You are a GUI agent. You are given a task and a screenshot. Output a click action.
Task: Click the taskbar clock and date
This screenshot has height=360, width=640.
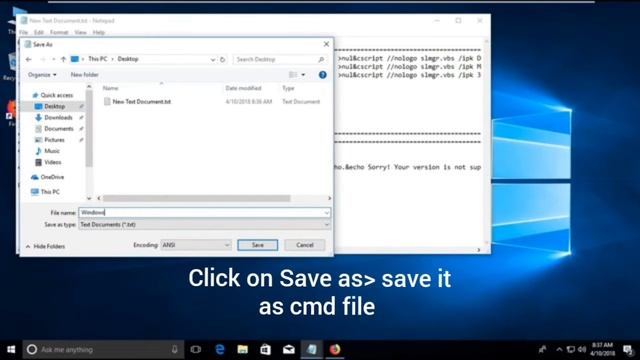pyautogui.click(x=602, y=349)
